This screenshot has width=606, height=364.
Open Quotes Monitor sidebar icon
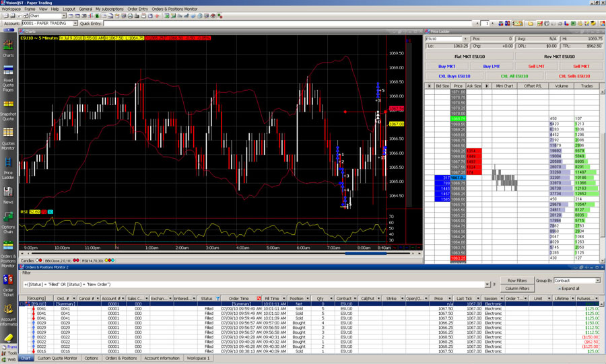click(x=8, y=139)
